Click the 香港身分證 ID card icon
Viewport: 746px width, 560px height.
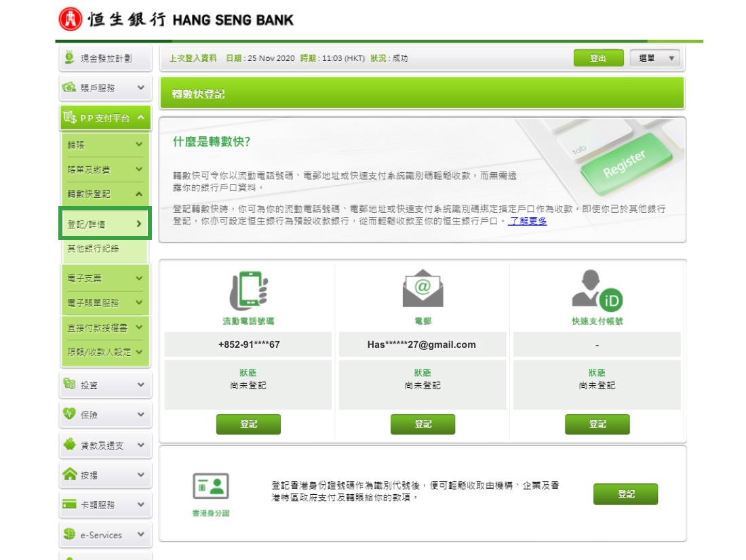211,486
